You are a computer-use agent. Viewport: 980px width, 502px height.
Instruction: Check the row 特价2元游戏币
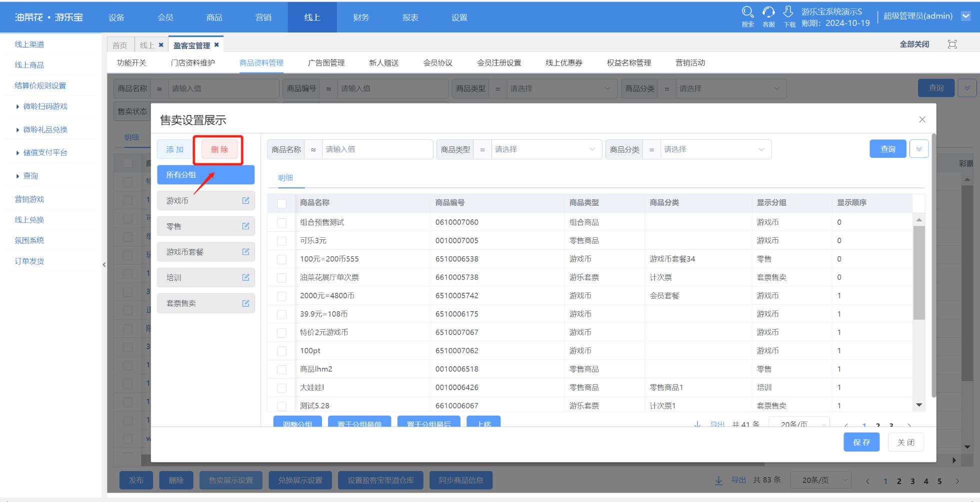(281, 333)
